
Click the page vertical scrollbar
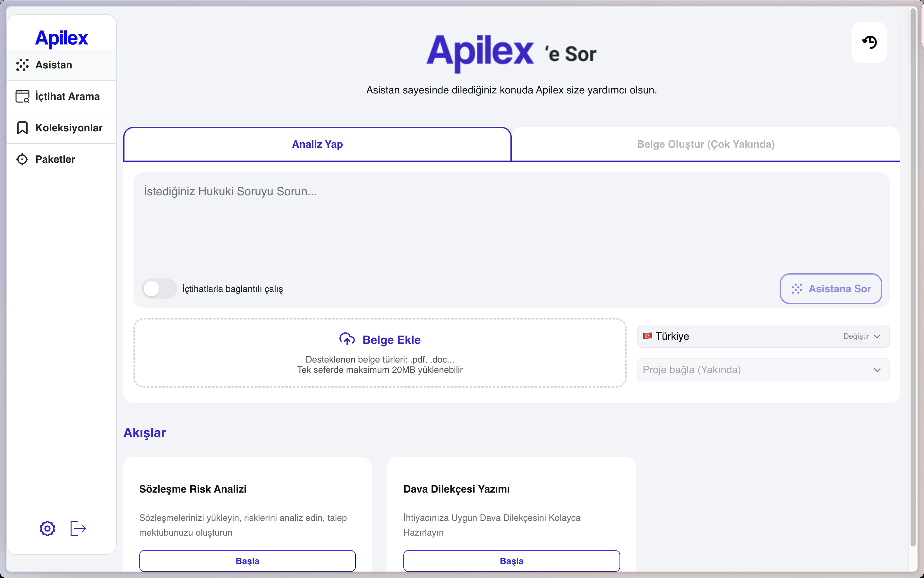[x=913, y=277]
